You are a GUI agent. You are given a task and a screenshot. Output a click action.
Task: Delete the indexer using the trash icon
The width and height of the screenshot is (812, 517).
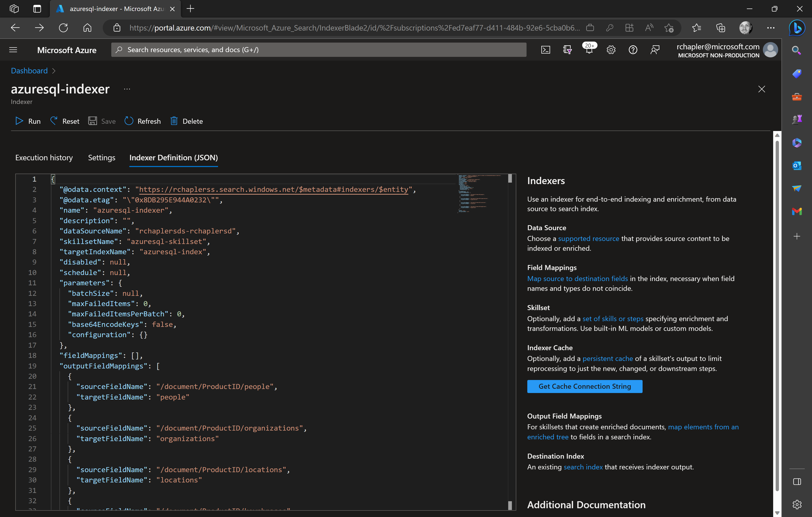186,121
